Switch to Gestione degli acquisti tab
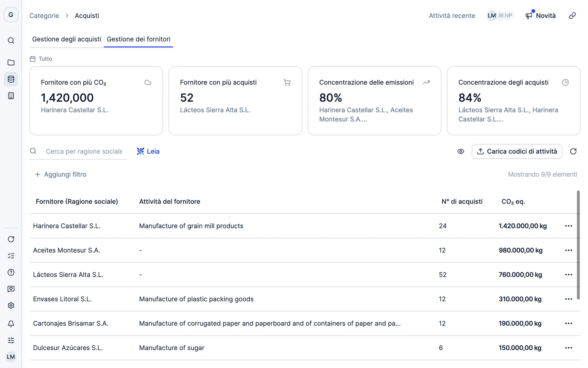This screenshot has height=368, width=588. [x=67, y=39]
